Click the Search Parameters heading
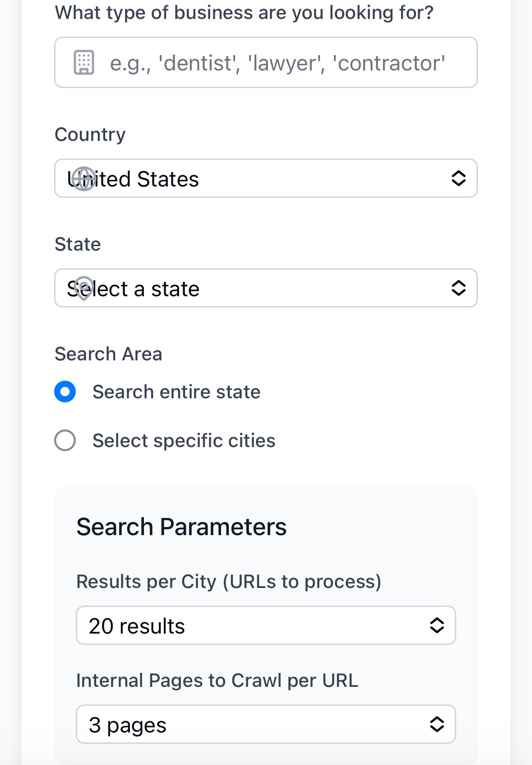The height and width of the screenshot is (765, 532). point(181,527)
